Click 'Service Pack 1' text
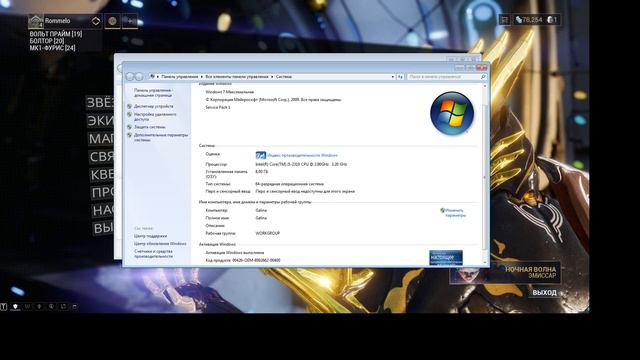Screen dimensions: 640x360 coord(218,107)
